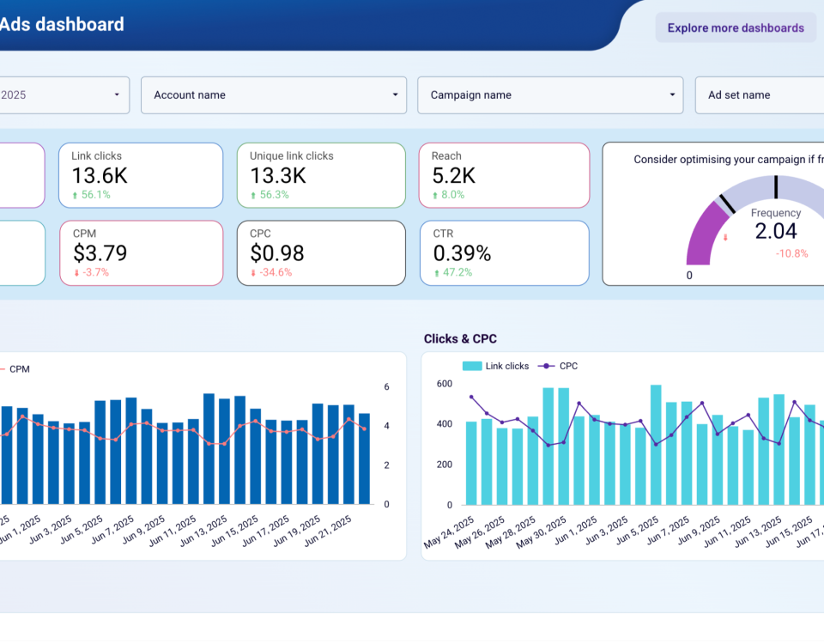The width and height of the screenshot is (824, 644).
Task: Click the red down arrow beside -3.7%
Action: tap(76, 273)
